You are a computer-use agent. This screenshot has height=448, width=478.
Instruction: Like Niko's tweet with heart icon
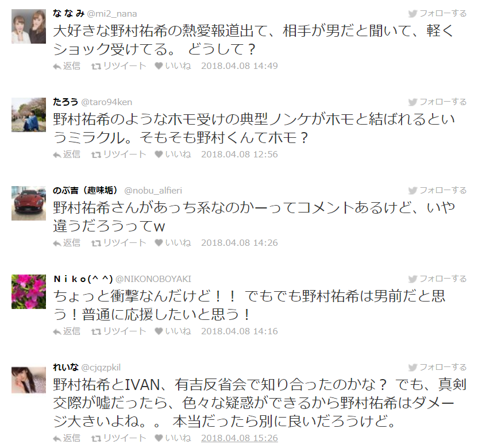point(173,331)
